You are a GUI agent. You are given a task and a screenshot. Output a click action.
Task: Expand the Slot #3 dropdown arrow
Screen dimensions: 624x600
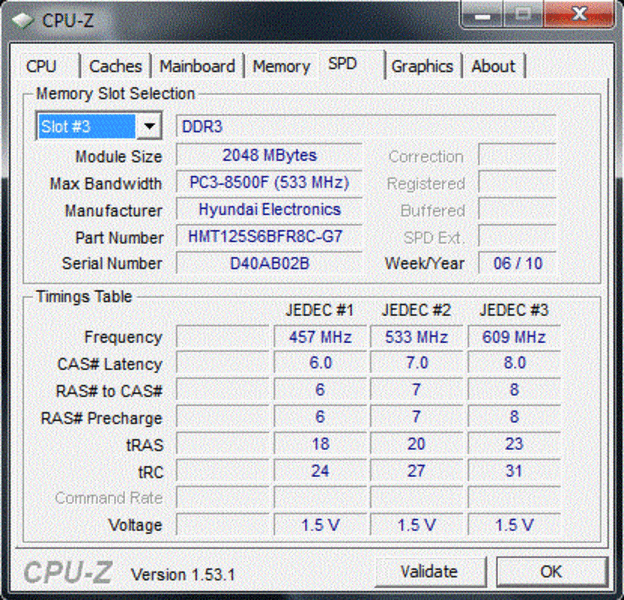point(149,127)
